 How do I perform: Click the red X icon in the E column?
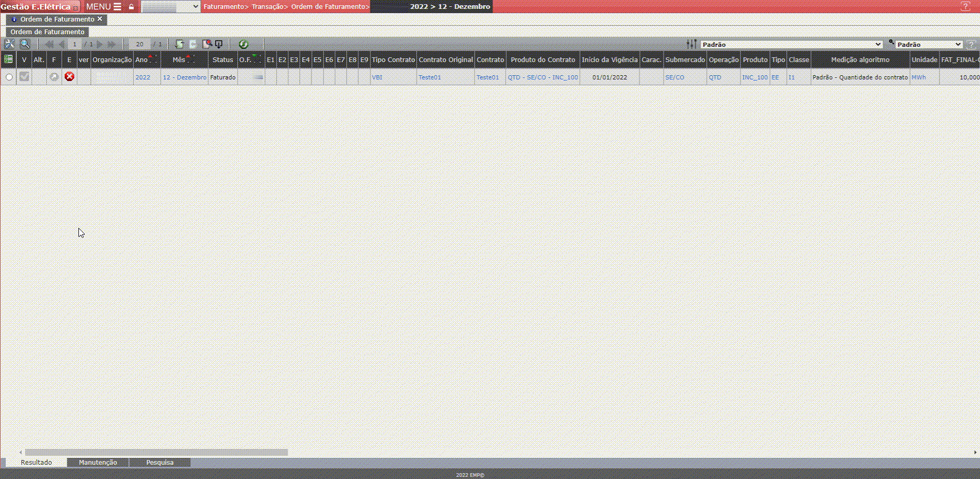(x=69, y=77)
